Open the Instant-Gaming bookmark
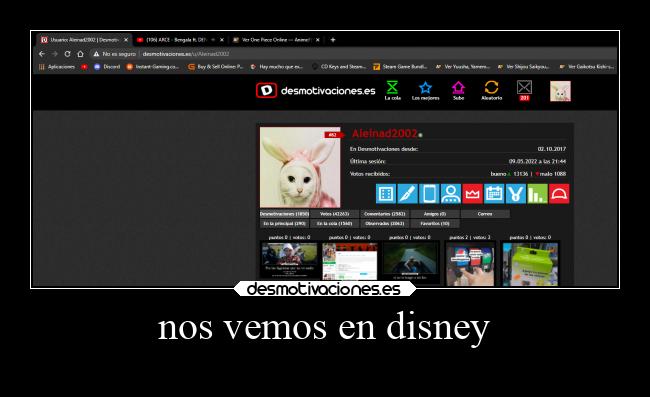The image size is (650, 397). point(153,67)
